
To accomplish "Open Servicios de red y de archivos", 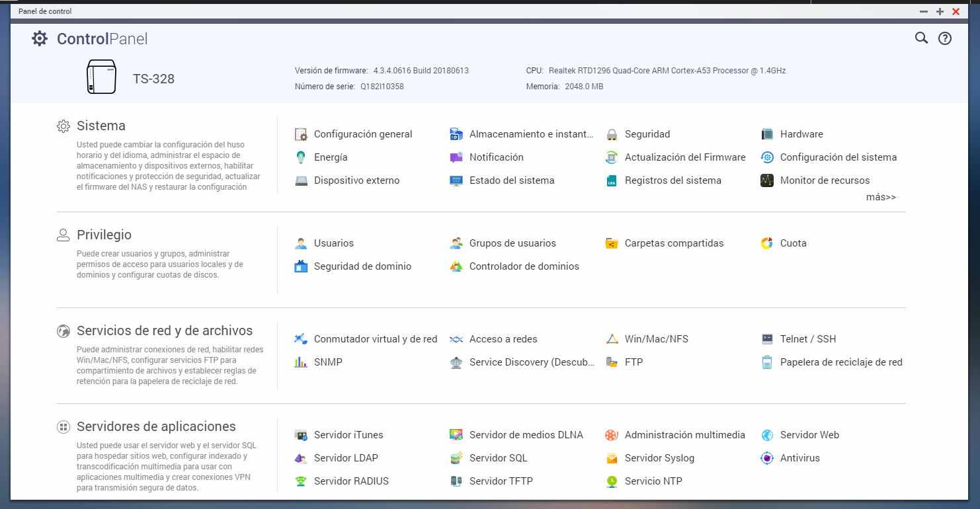I will pyautogui.click(x=164, y=331).
